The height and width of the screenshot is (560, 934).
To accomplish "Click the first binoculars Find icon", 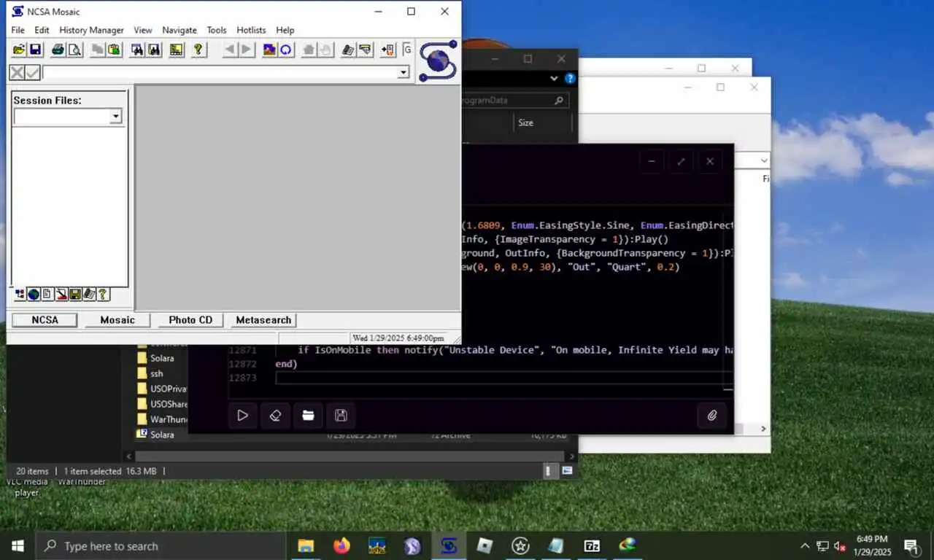I will (136, 50).
